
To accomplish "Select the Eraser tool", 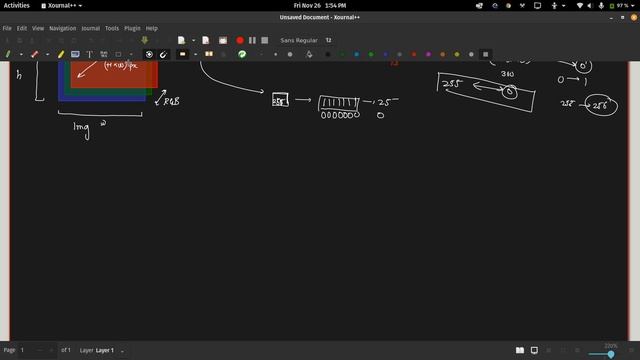I will [35, 54].
